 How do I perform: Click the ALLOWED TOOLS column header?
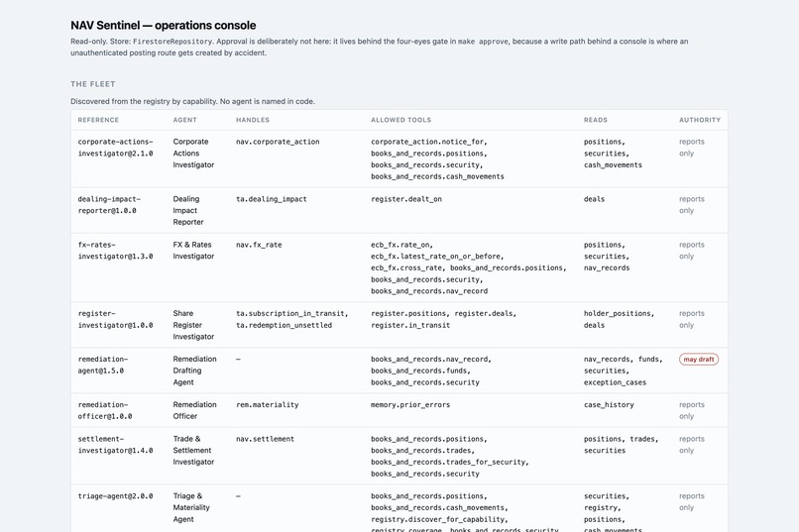(401, 120)
